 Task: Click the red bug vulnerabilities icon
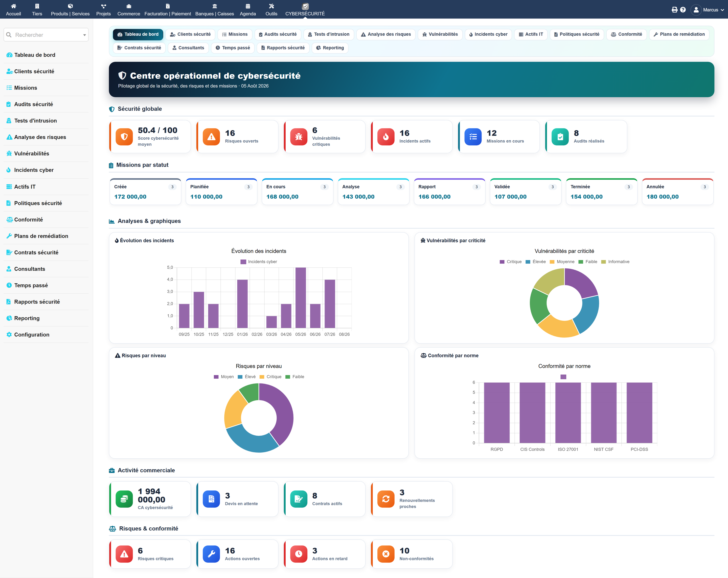(299, 137)
